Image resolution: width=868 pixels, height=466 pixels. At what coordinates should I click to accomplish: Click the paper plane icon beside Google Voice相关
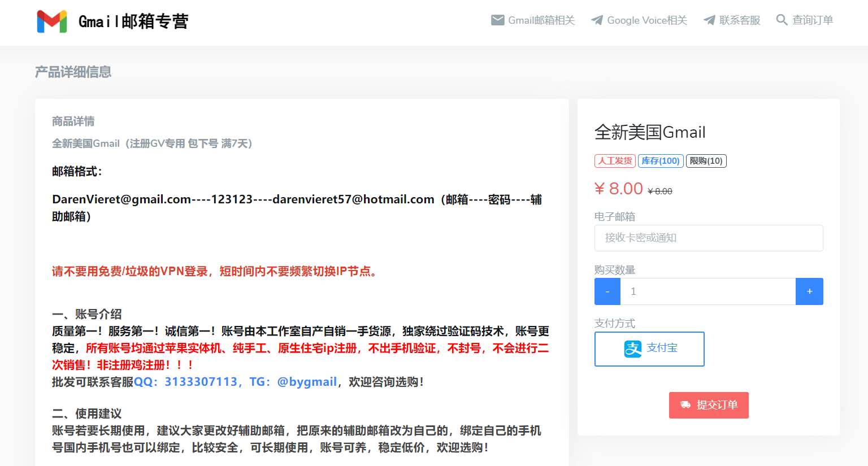click(597, 20)
